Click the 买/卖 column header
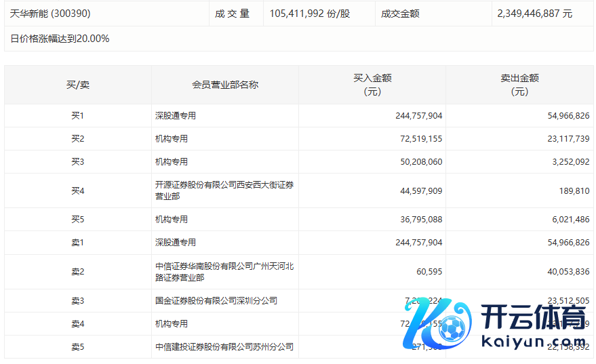The height and width of the screenshot is (364, 596). tap(77, 85)
